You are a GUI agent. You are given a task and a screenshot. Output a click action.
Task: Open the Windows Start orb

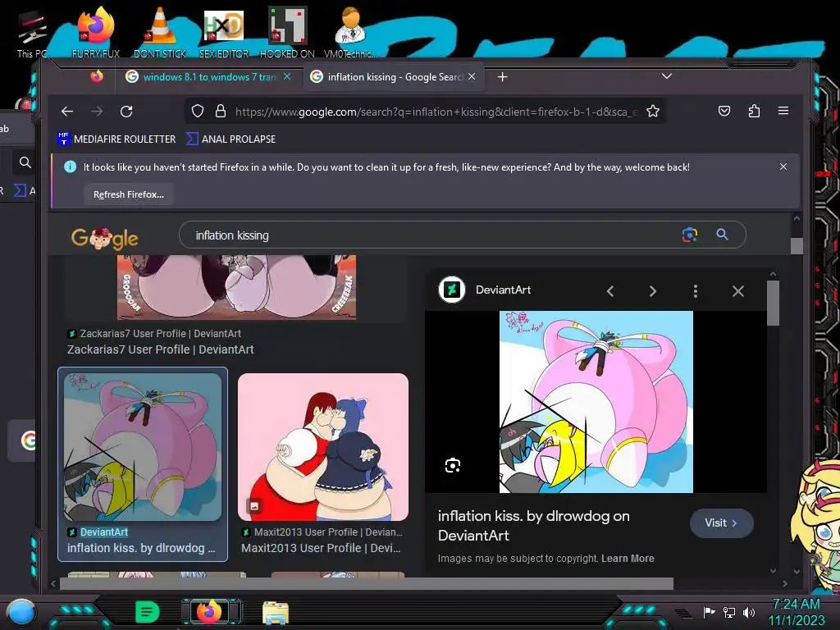[x=21, y=612]
